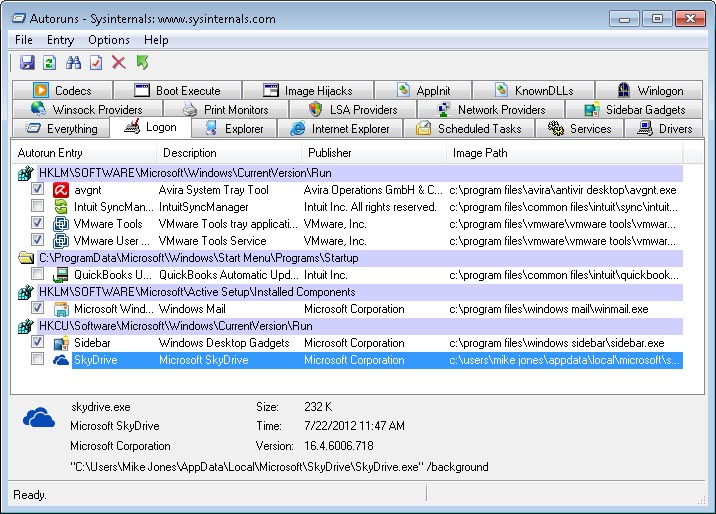Image resolution: width=716 pixels, height=514 pixels.
Task: Switch to the Scheduled Tasks tab
Action: [x=468, y=129]
